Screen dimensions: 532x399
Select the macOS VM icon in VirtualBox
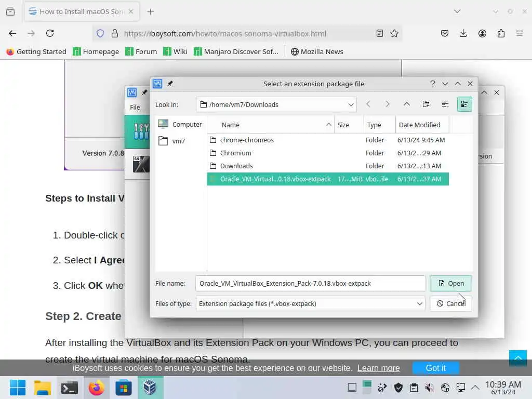coord(140,164)
